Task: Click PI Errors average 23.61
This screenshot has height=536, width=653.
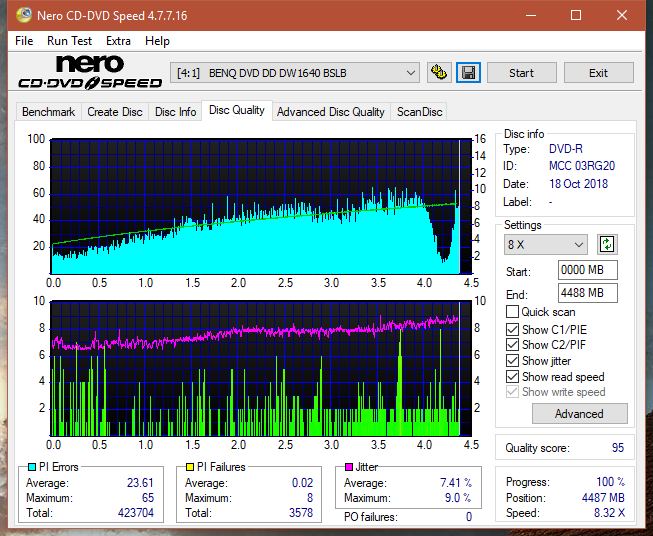Action: click(x=140, y=483)
